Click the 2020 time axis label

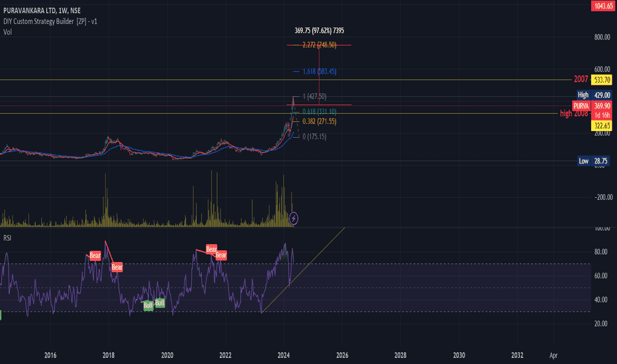click(167, 355)
